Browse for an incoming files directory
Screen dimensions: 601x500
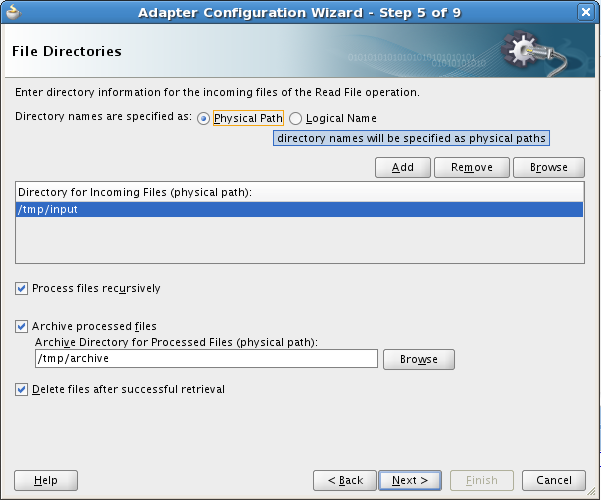pos(549,168)
